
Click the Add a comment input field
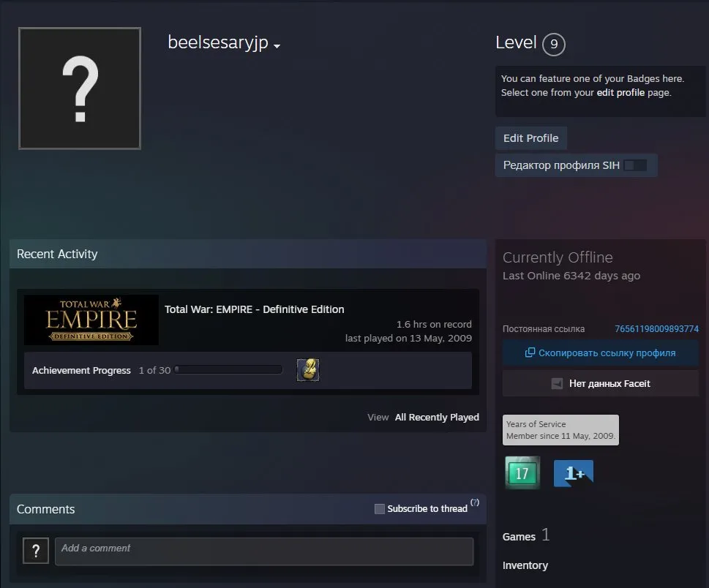coord(264,551)
